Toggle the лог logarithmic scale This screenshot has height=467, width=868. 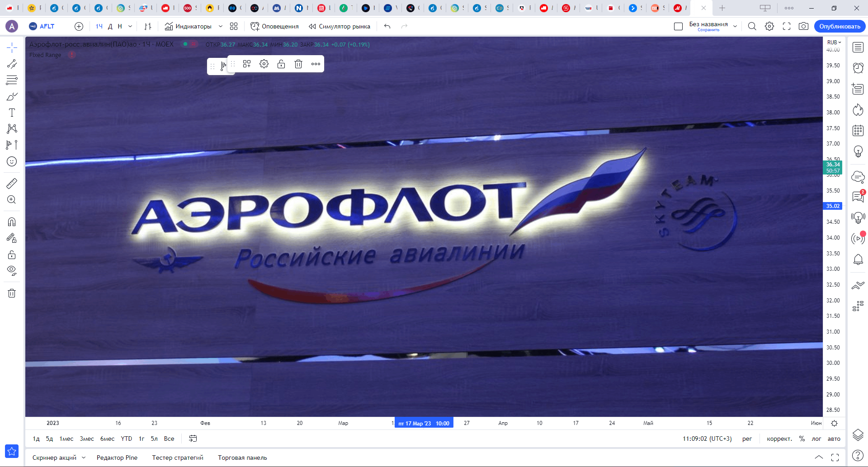point(816,439)
